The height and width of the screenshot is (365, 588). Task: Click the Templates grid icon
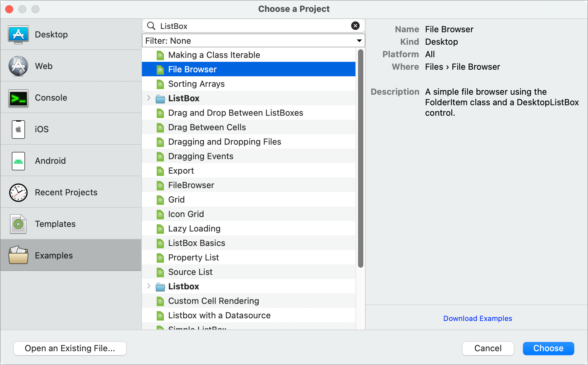tap(18, 224)
